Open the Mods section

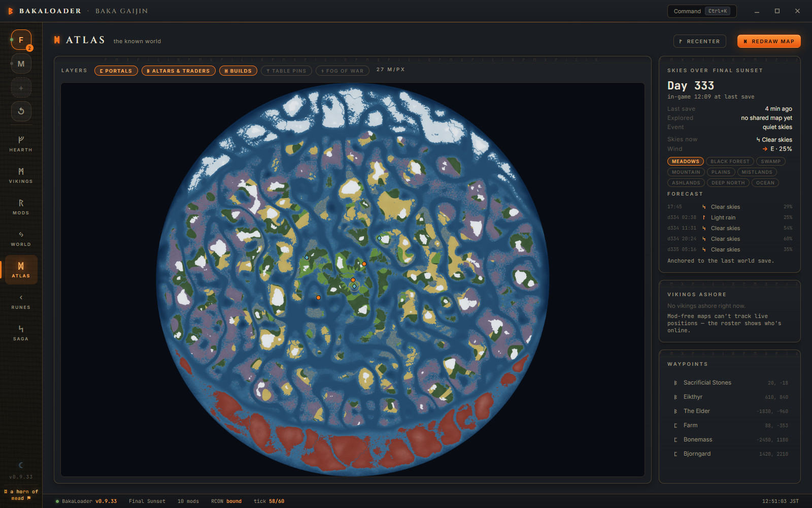tap(21, 206)
